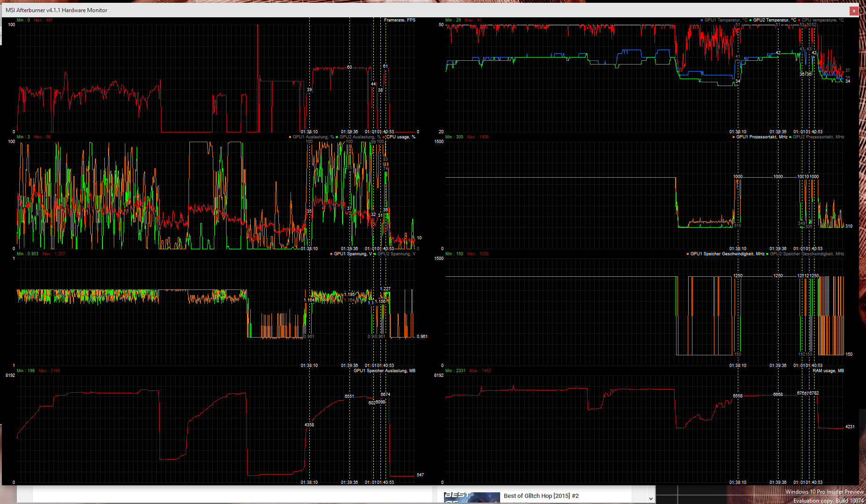Click the 0.961 current voltage value
Image resolution: width=866 pixels, height=504 pixels.
(x=422, y=337)
